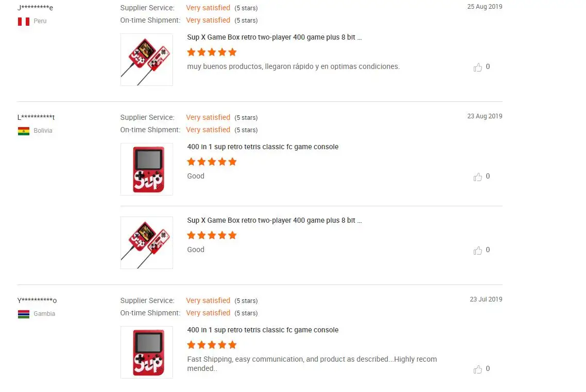Screen dimensions: 586x392
Task: Open Peru review's Sup X Game Box thumbnail
Action: [146, 60]
